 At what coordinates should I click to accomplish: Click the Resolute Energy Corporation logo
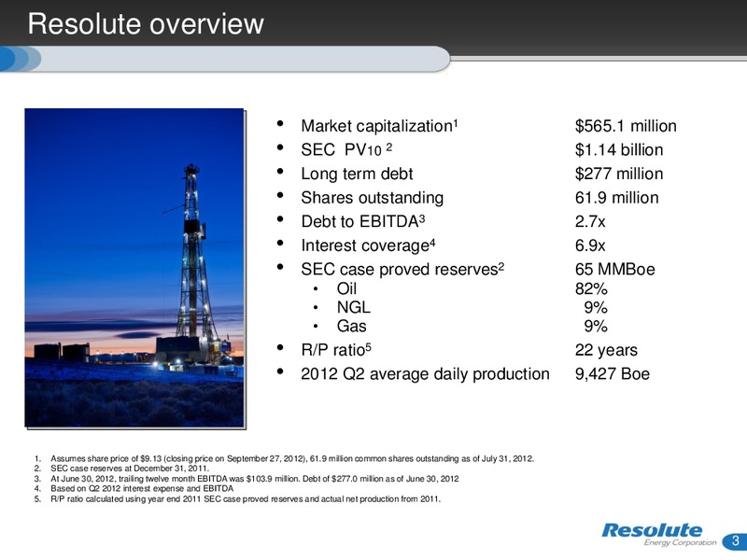[659, 535]
